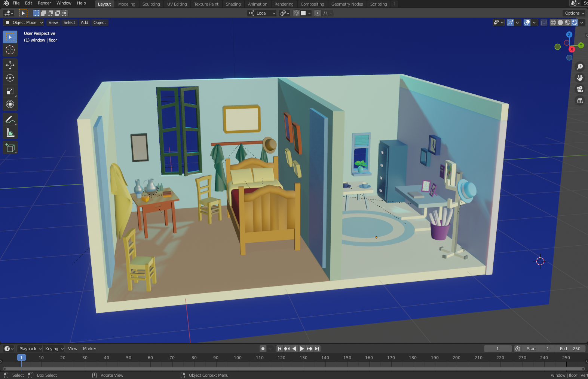588x379 pixels.
Task: Click the pan hand viewport icon
Action: (580, 78)
